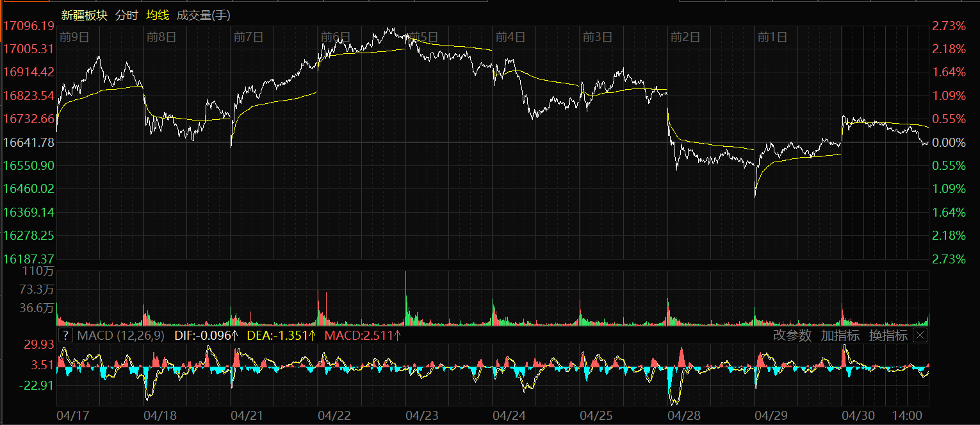
Task: Select the 前3日 day marker
Action: pos(598,37)
